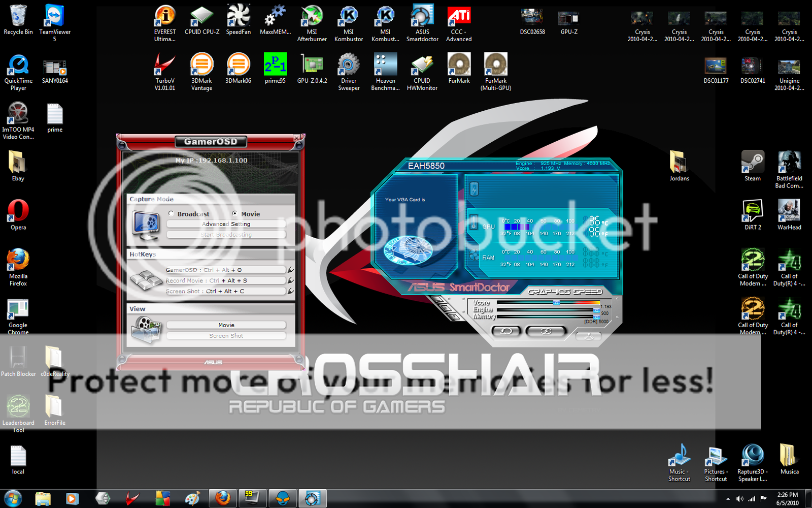Open the Music - Shortcut icon
812x508 pixels.
[x=679, y=463]
